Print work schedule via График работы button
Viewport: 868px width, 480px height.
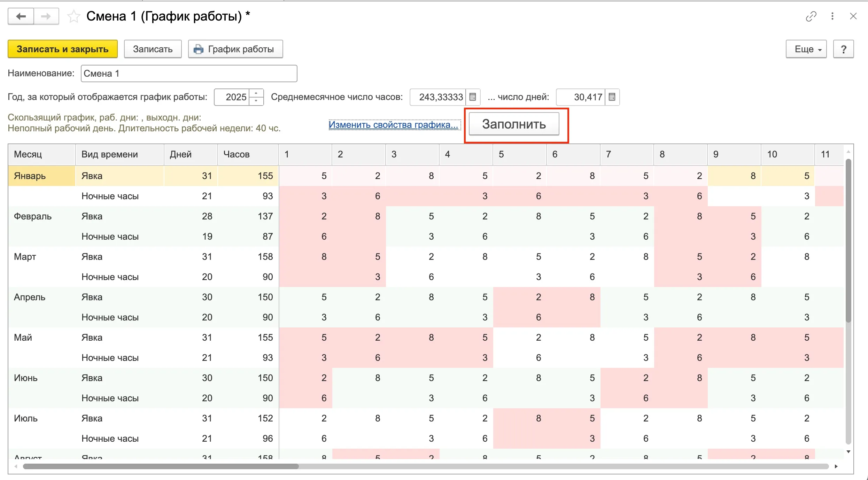click(x=235, y=49)
